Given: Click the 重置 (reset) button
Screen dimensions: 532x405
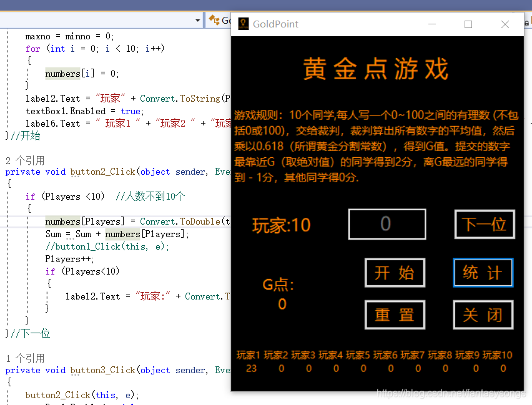Looking at the screenshot, I should (395, 315).
